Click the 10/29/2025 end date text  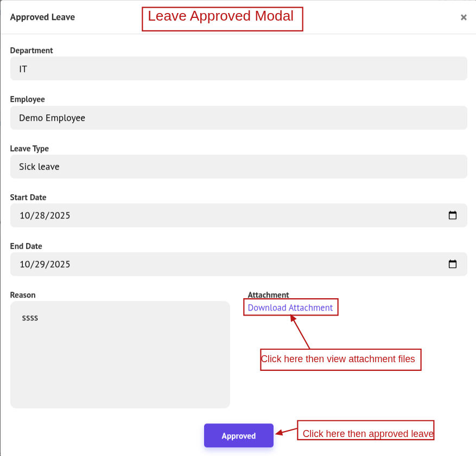coord(45,264)
